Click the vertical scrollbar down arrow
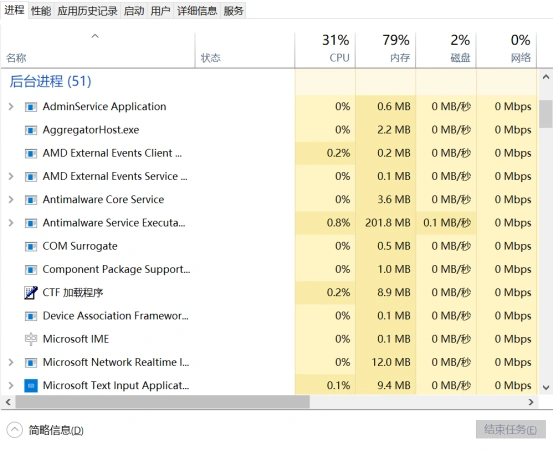 click(546, 388)
